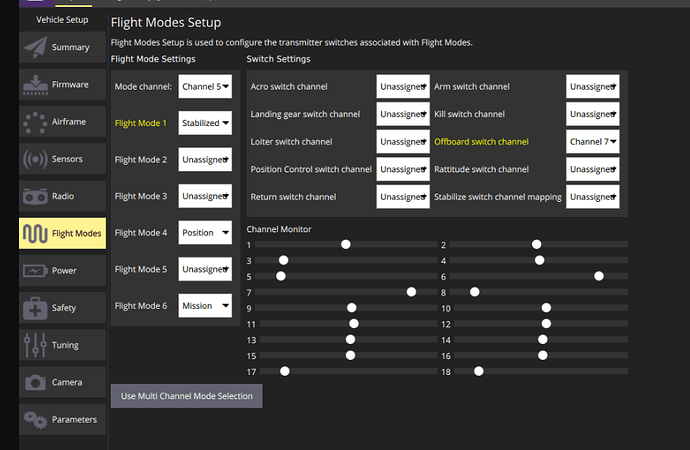Click the Switch Settings heading
The height and width of the screenshot is (450, 690).
pos(278,59)
